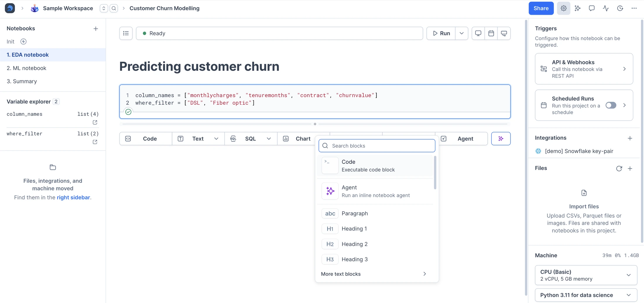Open the settings gear in top bar
Screen dimensions: 644x303
click(563, 8)
